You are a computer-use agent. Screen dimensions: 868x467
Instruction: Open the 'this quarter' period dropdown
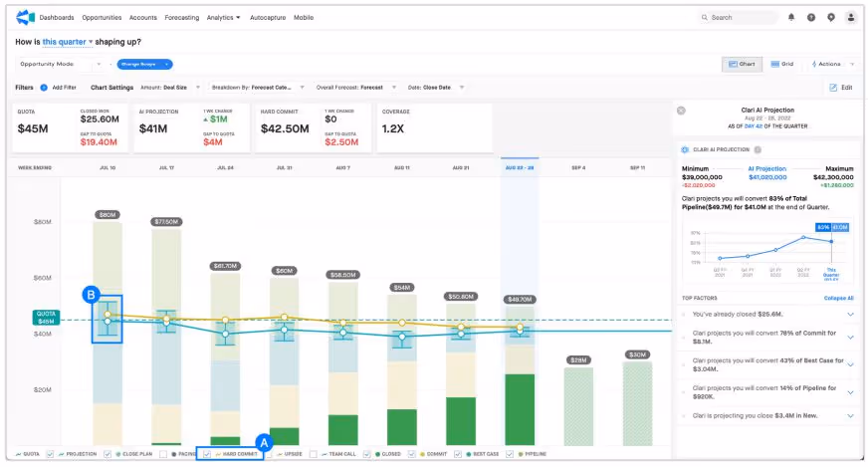point(68,42)
